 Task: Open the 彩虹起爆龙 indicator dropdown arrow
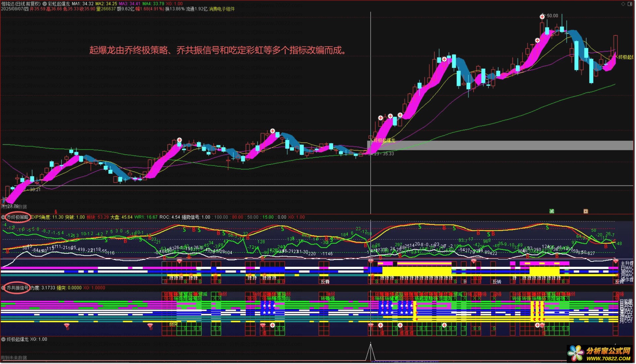[x=45, y=4]
